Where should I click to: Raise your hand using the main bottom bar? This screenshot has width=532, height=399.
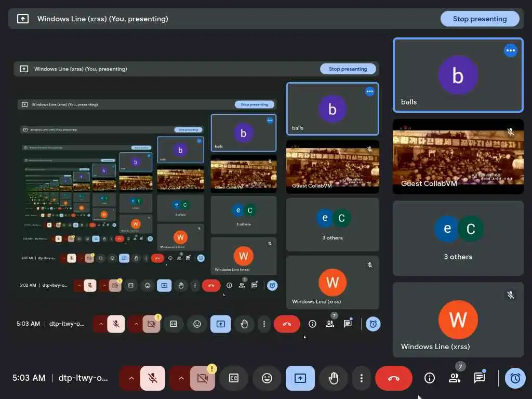pyautogui.click(x=333, y=378)
